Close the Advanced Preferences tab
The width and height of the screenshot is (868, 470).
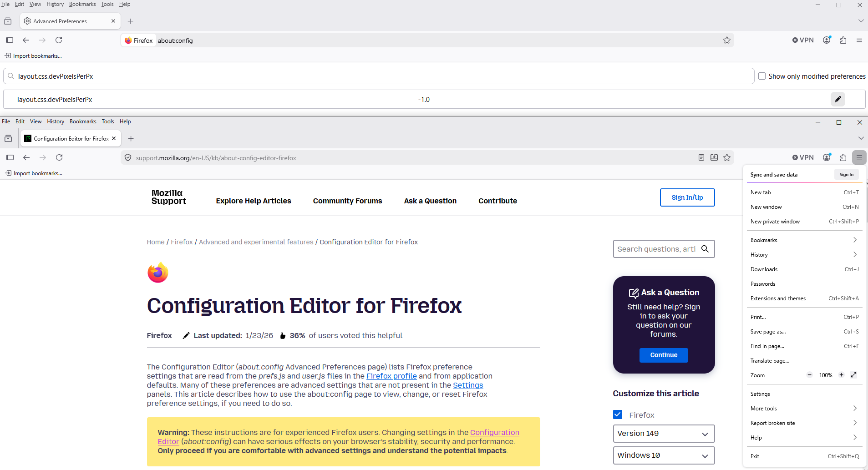coord(113,21)
